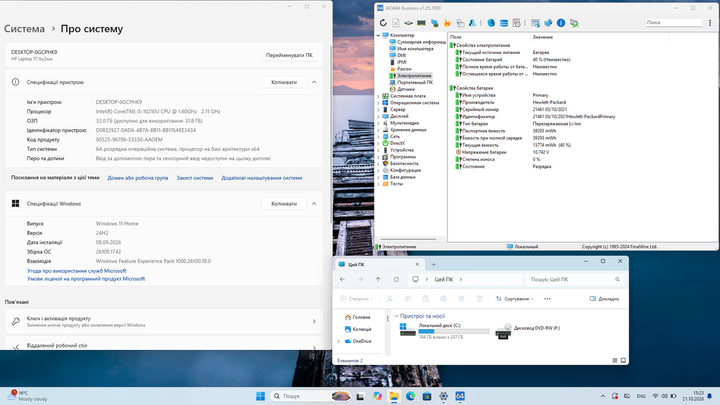Open the Сортування dropdown in Explorer

tap(515, 298)
